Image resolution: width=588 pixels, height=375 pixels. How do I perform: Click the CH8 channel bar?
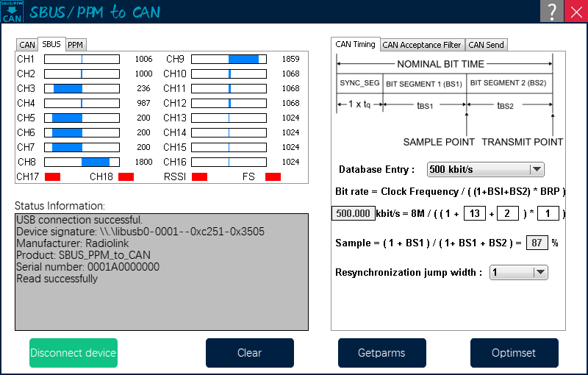pos(81,162)
